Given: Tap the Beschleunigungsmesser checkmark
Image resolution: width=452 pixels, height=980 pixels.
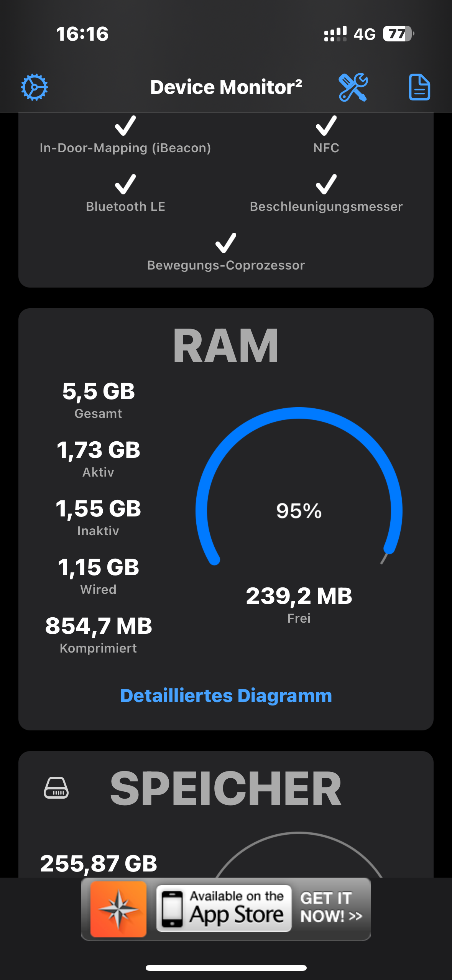Looking at the screenshot, I should click(326, 184).
